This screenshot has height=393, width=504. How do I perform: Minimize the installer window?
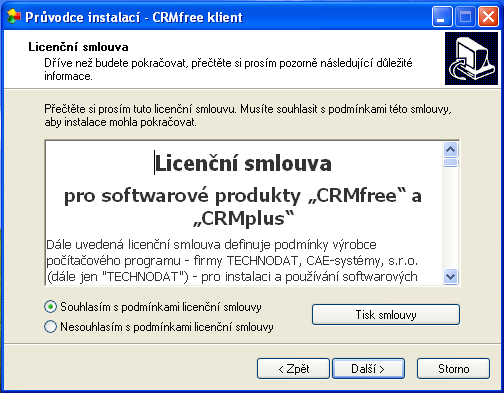point(442,17)
